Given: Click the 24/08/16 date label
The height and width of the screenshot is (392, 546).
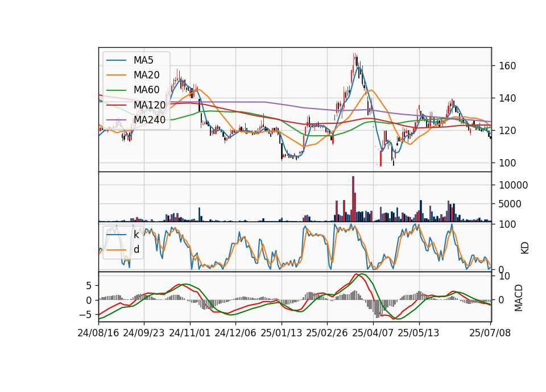Looking at the screenshot, I should tap(98, 333).
